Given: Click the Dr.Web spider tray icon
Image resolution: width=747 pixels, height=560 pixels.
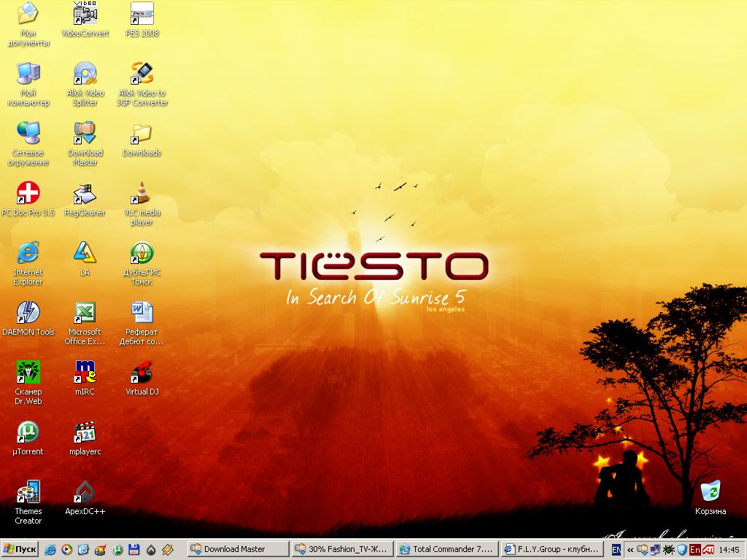Looking at the screenshot, I should 669,550.
